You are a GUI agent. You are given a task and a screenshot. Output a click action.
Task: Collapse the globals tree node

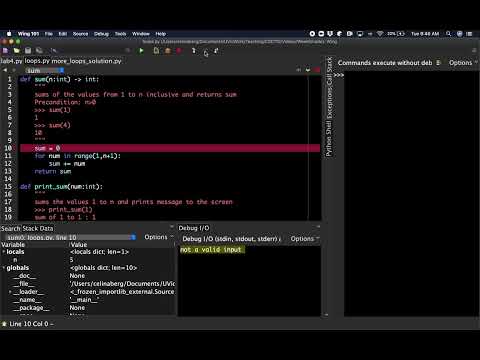pyautogui.click(x=4, y=268)
